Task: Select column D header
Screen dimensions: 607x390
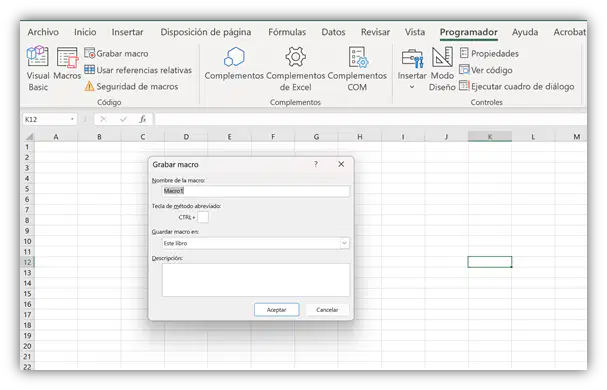Action: [x=186, y=137]
